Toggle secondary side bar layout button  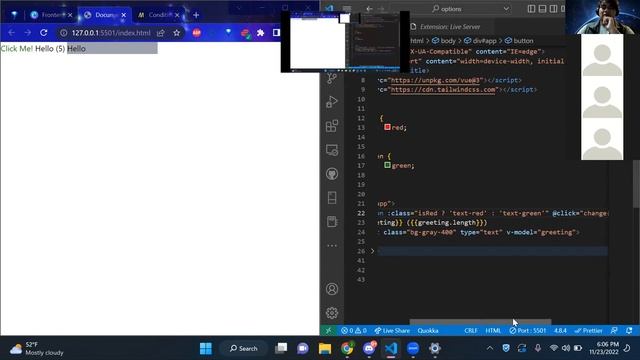tap(553, 9)
